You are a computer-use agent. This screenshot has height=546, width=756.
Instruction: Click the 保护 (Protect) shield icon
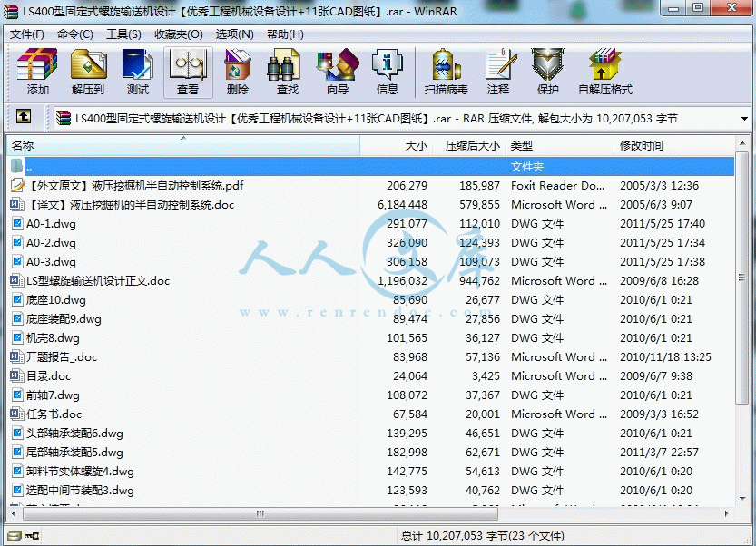click(x=548, y=72)
